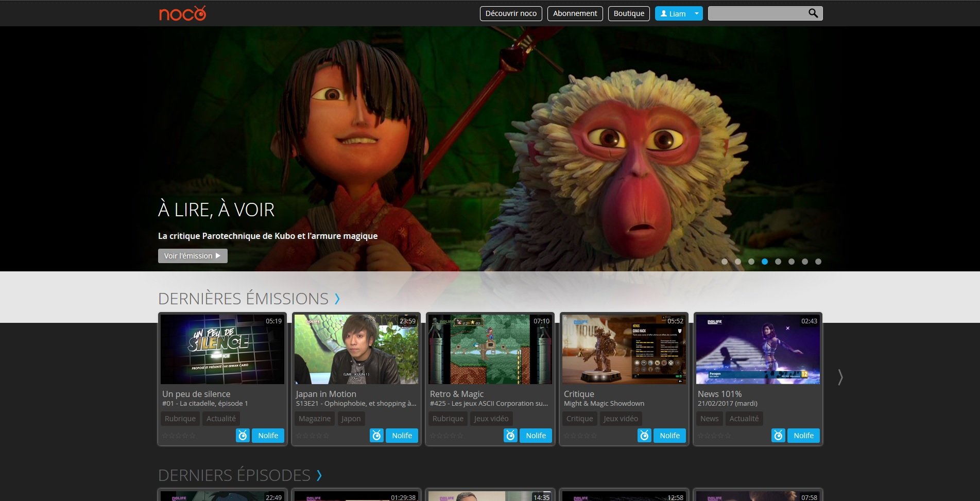Click noco icon on Japan in Motion card
The width and height of the screenshot is (980, 501).
pyautogui.click(x=376, y=436)
